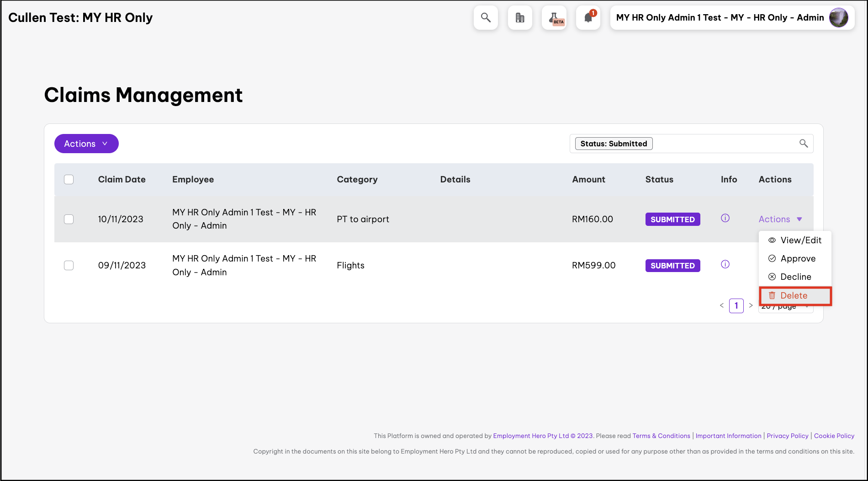The height and width of the screenshot is (481, 868).
Task: Open the global search magnifier icon
Action: 486,18
